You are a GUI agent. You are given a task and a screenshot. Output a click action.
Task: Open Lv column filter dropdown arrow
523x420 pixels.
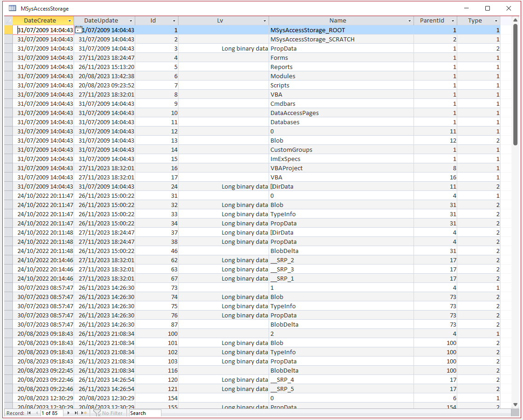264,21
